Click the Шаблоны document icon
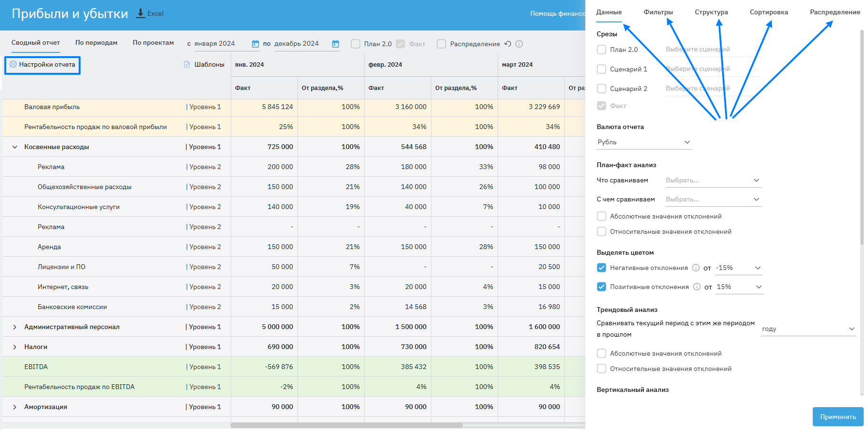The height and width of the screenshot is (430, 868). 187,64
